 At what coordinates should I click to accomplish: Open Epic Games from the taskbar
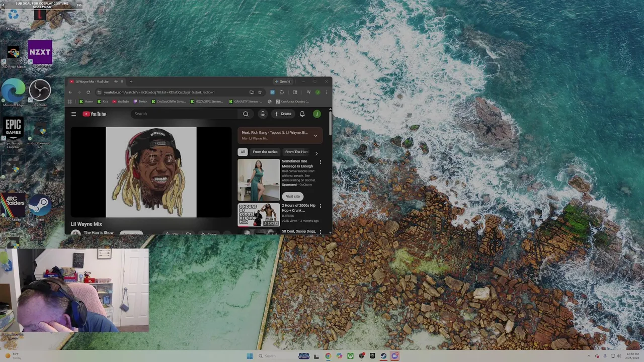point(372,356)
